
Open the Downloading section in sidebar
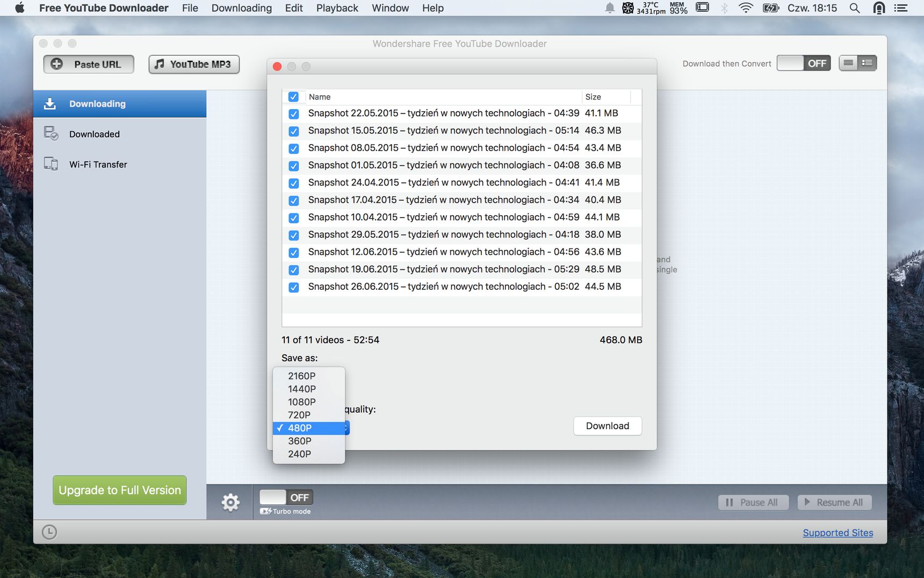click(120, 104)
